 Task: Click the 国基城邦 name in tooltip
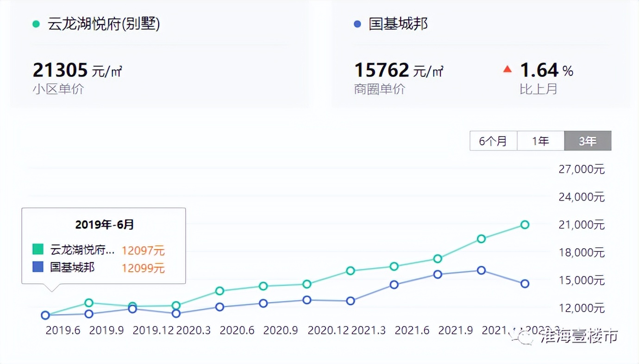(x=72, y=267)
